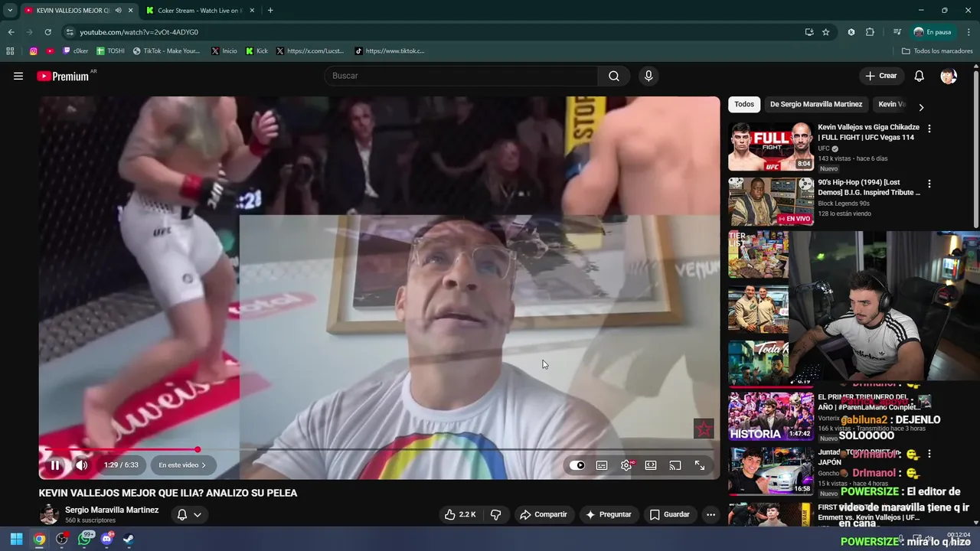Open subscription notification bell dropdown
Image resolution: width=980 pixels, height=551 pixels.
(189, 514)
